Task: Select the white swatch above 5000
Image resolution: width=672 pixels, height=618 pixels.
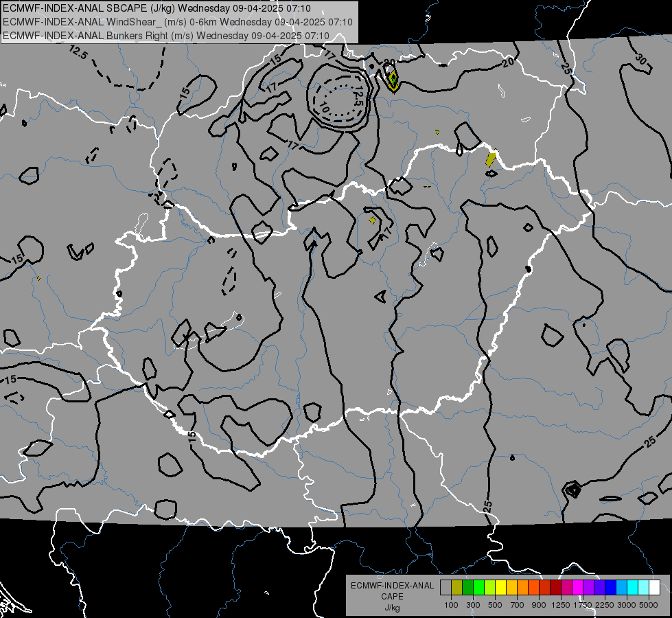Action: click(x=655, y=588)
